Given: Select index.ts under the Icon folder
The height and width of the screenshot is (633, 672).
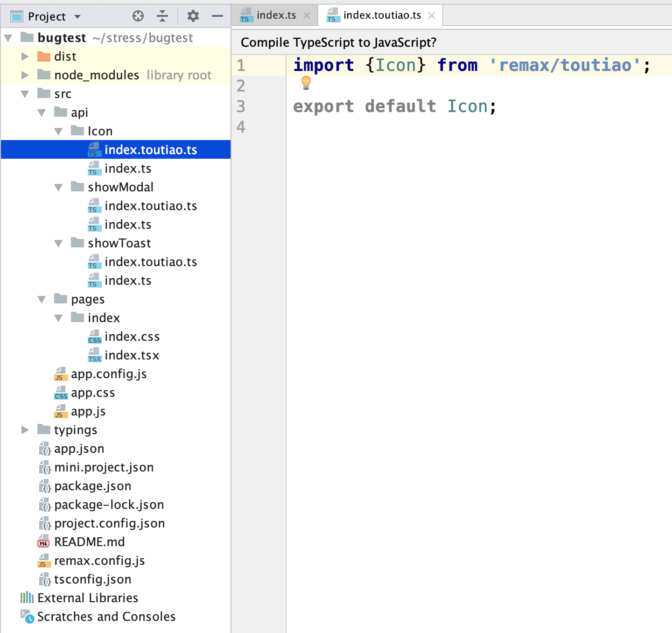Looking at the screenshot, I should pyautogui.click(x=128, y=169).
